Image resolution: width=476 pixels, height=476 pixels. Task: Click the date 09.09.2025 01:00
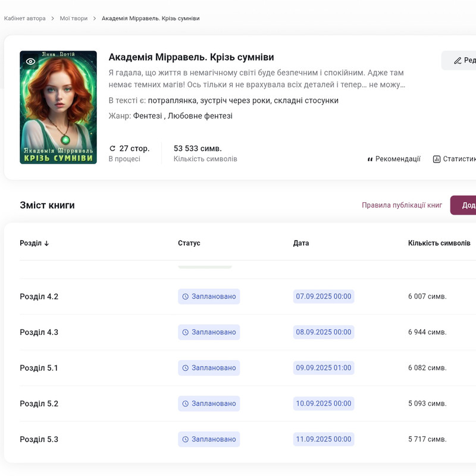[324, 368]
